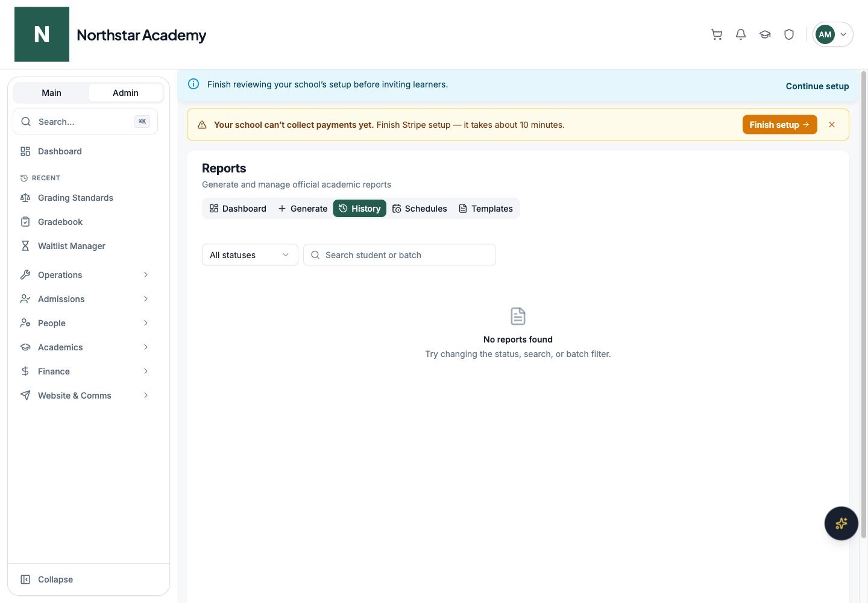Image resolution: width=868 pixels, height=603 pixels.
Task: Open the All statuses dropdown
Action: point(250,255)
